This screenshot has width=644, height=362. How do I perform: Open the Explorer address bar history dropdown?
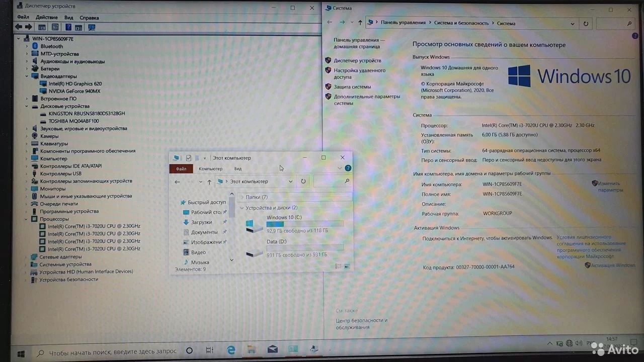point(290,182)
